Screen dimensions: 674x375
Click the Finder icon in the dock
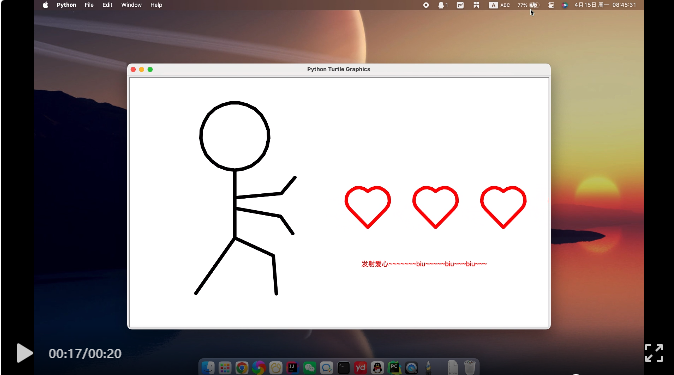point(208,368)
